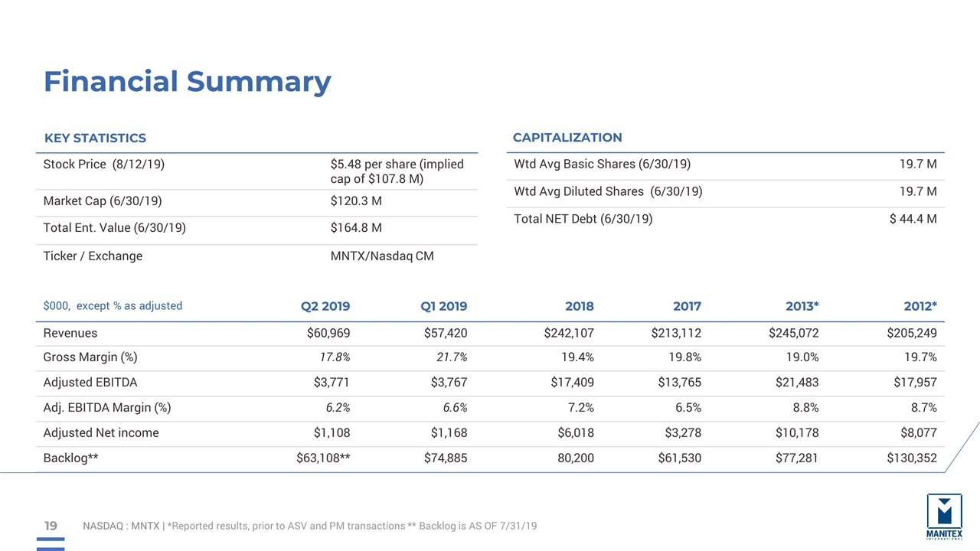Select Q1 2019 revenue $57,420

coord(446,333)
